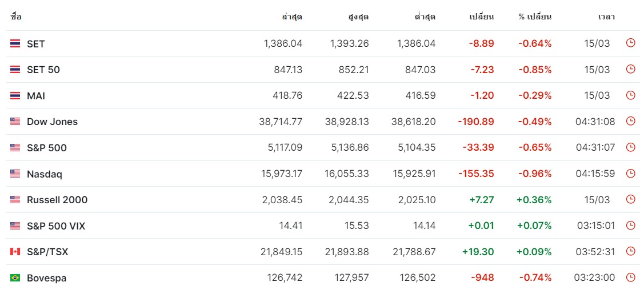The image size is (644, 290).
Task: Open the MAI index link
Action: pyautogui.click(x=36, y=96)
